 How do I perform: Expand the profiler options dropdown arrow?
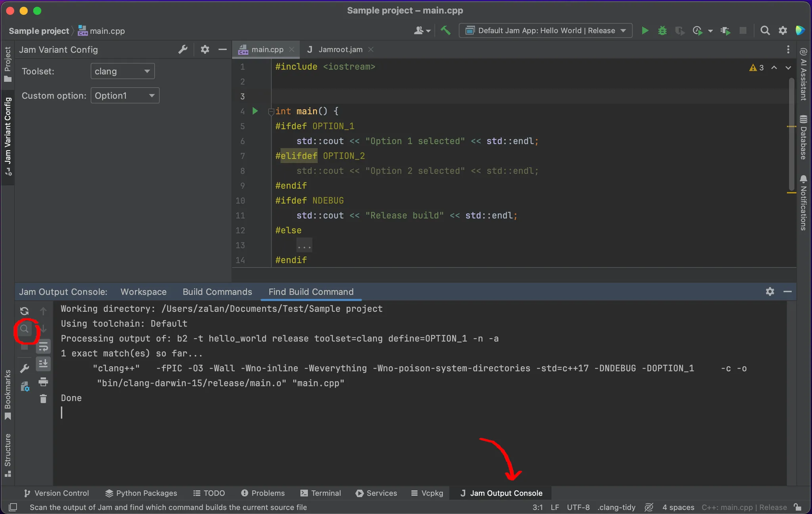(710, 31)
